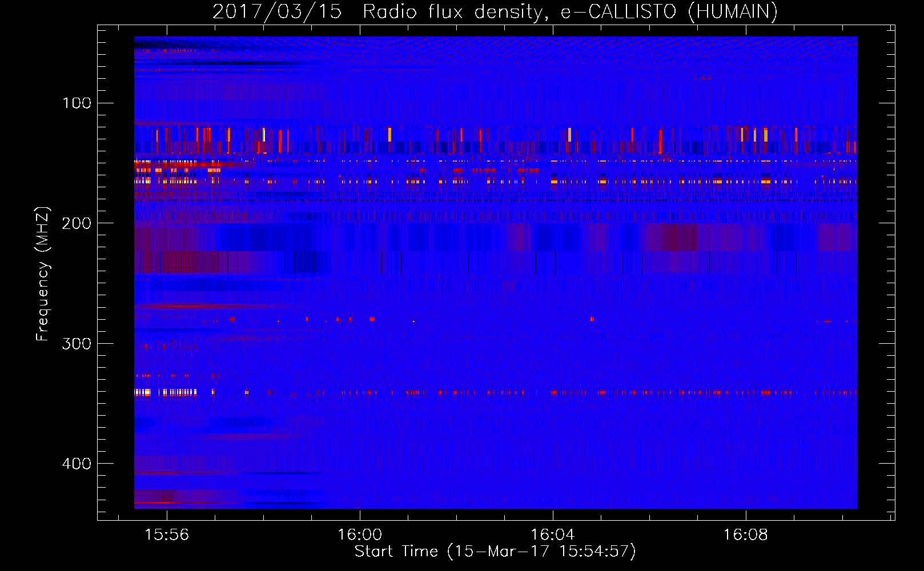Click the 16:00 time tick label
This screenshot has width=924, height=571.
point(360,535)
